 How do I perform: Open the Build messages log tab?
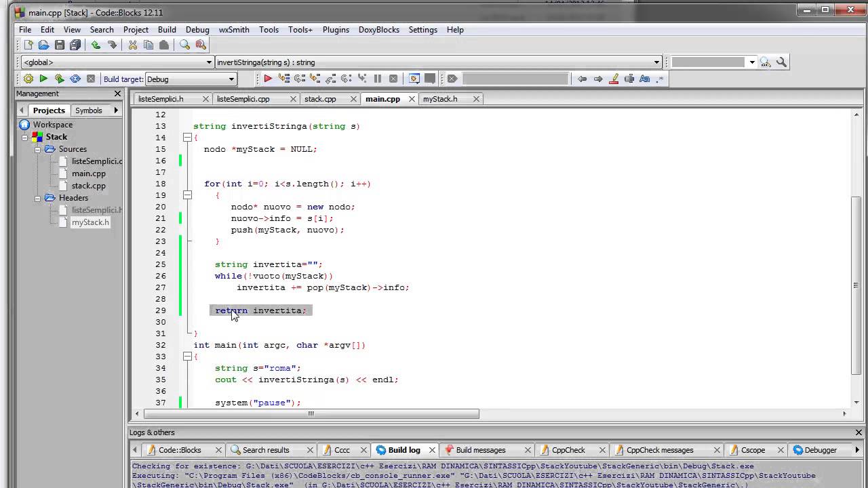tap(481, 450)
